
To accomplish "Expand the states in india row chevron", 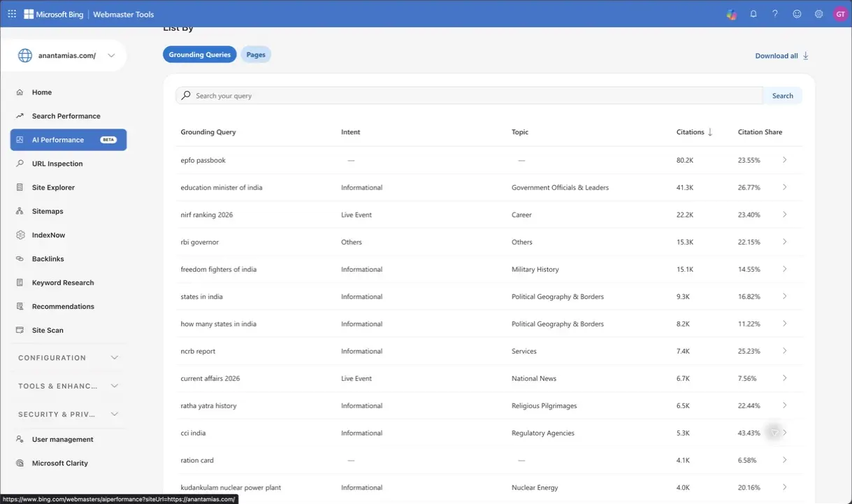I will [x=784, y=296].
